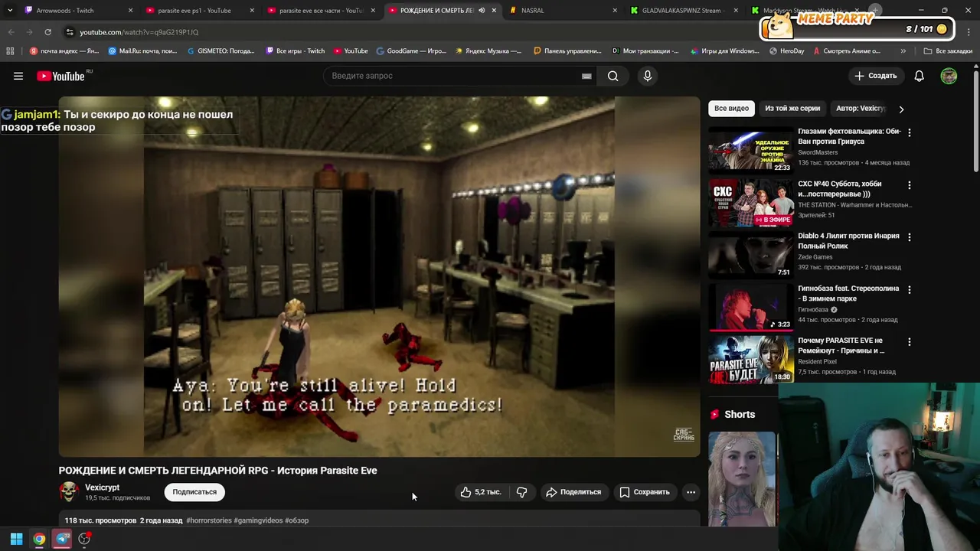Image resolution: width=980 pixels, height=551 pixels.
Task: View site information icon in address bar
Action: [x=70, y=32]
